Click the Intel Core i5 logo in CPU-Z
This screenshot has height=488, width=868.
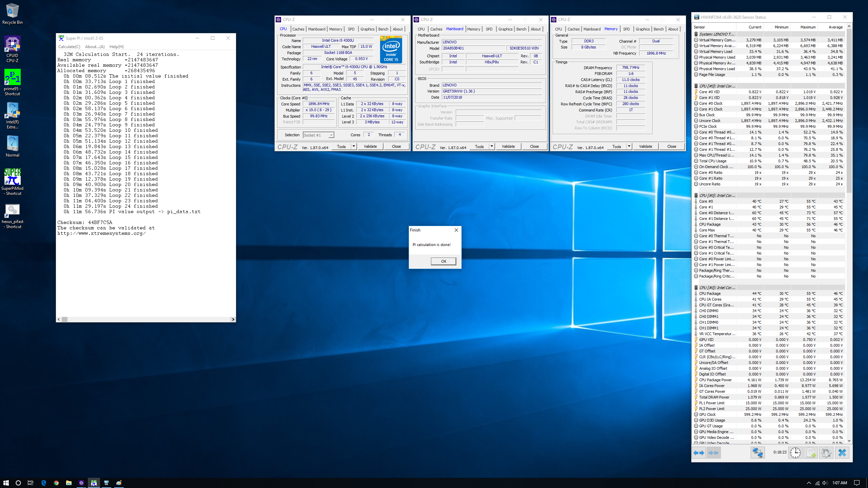tap(391, 50)
